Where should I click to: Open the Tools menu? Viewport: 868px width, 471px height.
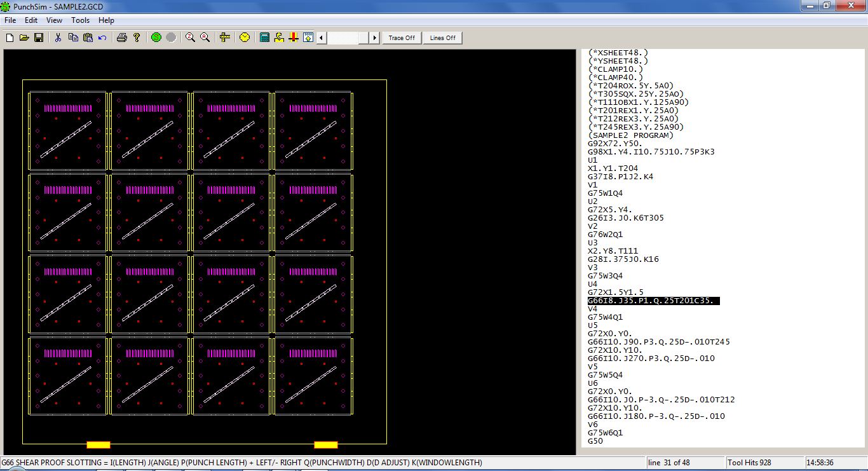[x=80, y=20]
